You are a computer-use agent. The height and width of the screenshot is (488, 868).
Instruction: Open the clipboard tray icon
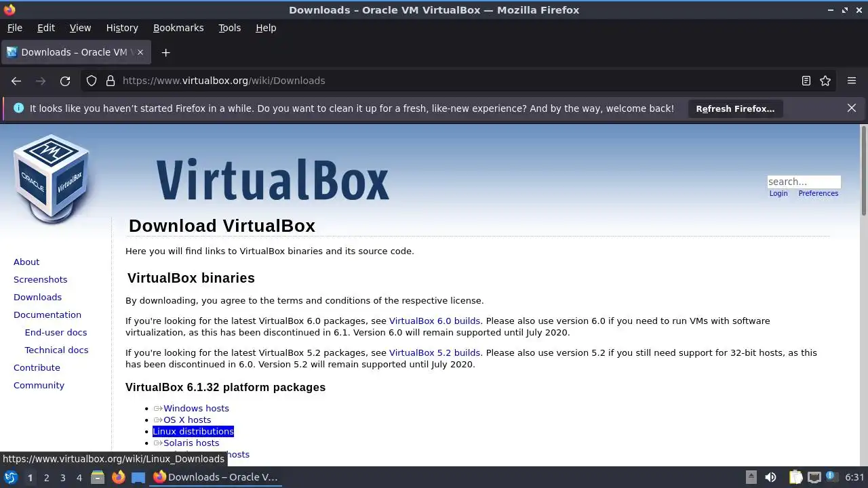point(795,477)
